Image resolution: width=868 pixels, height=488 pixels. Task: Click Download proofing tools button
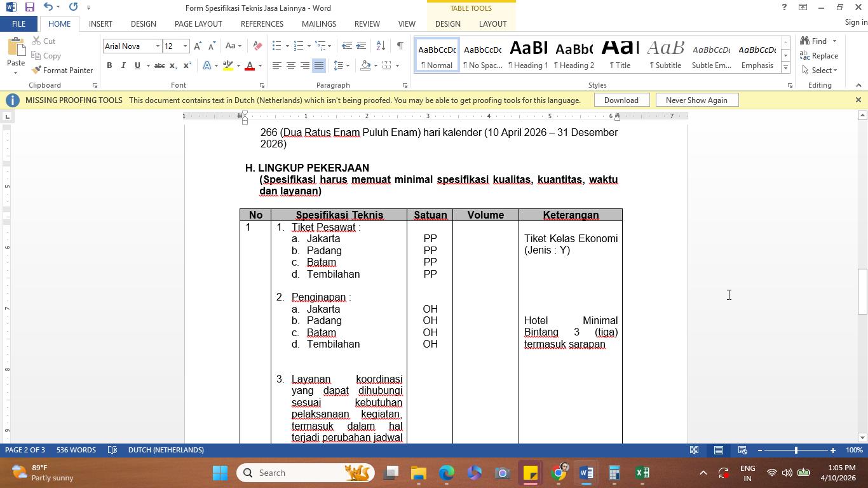[621, 100]
